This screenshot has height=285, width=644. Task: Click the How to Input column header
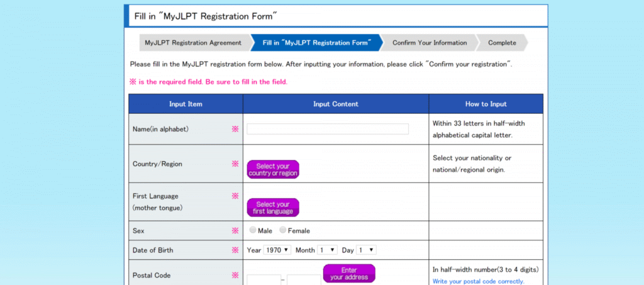(x=486, y=104)
